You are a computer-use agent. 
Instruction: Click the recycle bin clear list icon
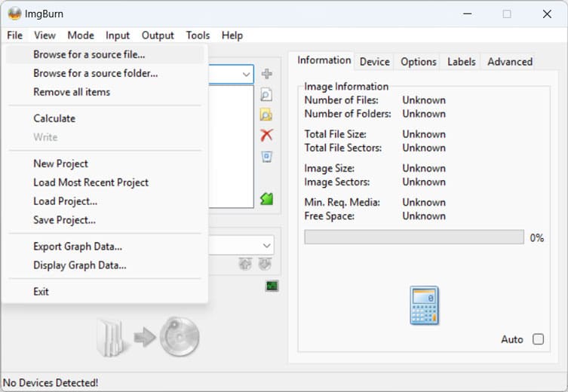coord(266,157)
